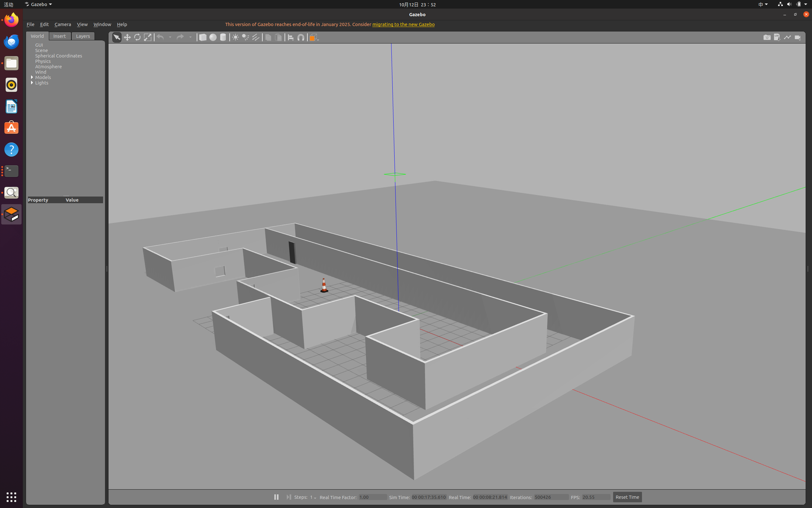Image resolution: width=812 pixels, height=508 pixels.
Task: Open the orange view angle cube
Action: tap(313, 37)
